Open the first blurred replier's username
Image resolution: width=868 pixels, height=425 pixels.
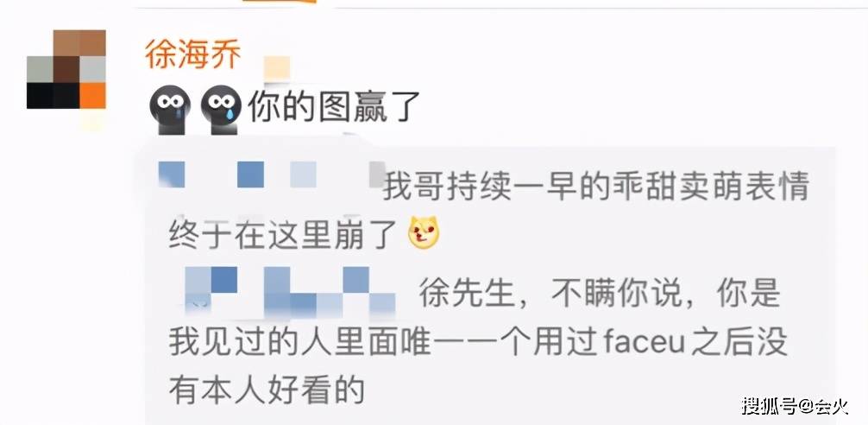pyautogui.click(x=271, y=174)
